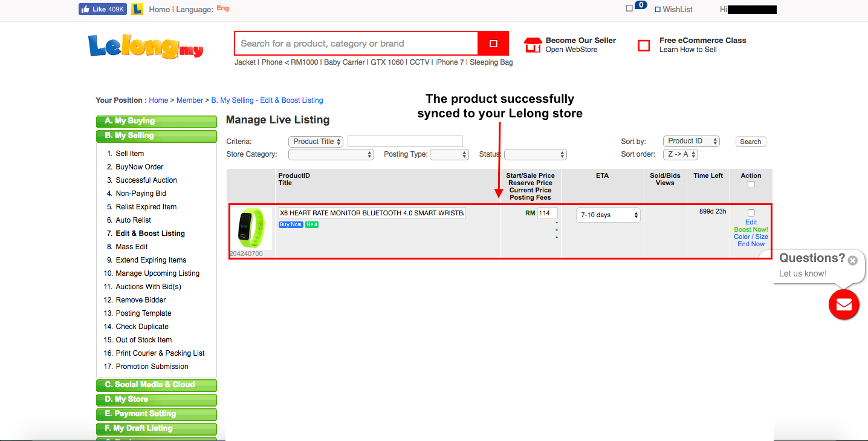Open Posting Template menu item
Image resolution: width=868 pixels, height=441 pixels.
(144, 313)
